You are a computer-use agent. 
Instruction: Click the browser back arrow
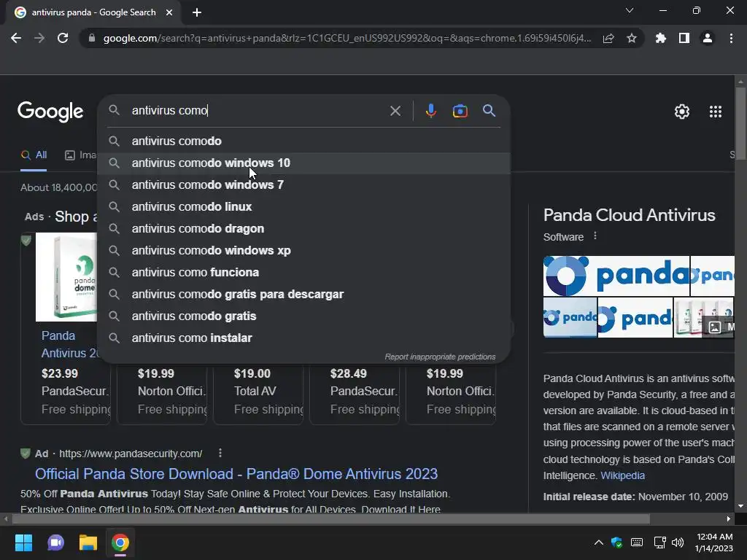[16, 38]
